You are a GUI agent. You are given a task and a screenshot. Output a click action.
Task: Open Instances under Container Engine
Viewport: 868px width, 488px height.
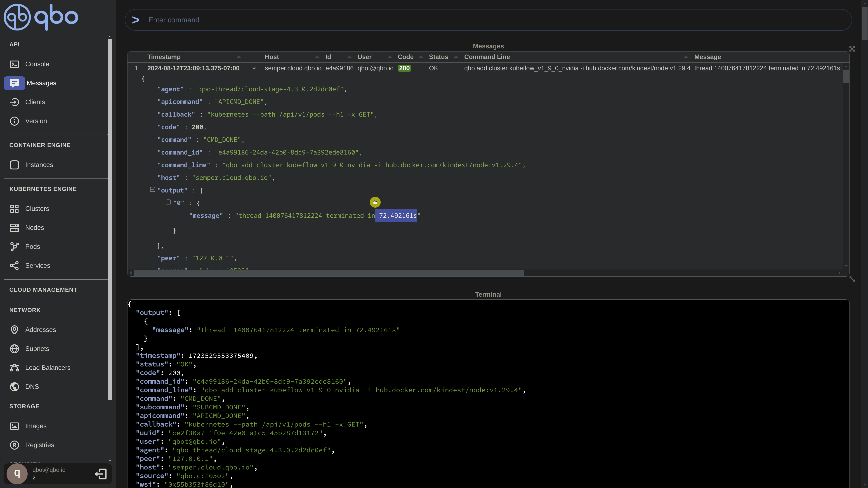39,165
